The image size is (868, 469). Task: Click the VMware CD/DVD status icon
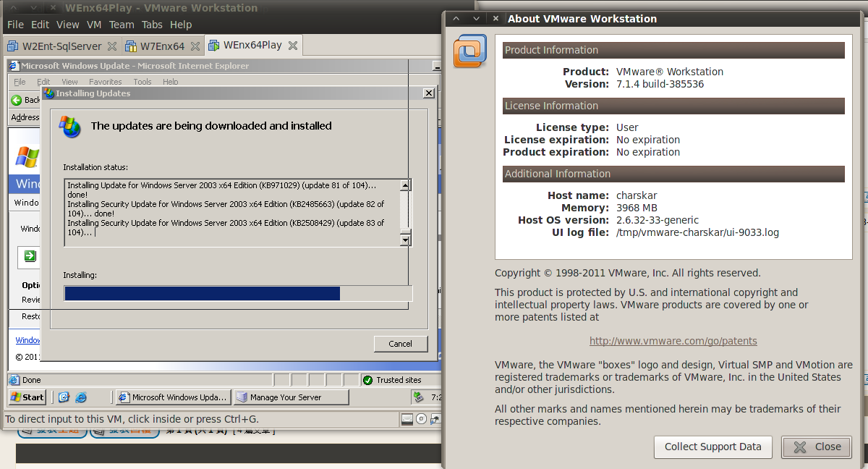(421, 419)
